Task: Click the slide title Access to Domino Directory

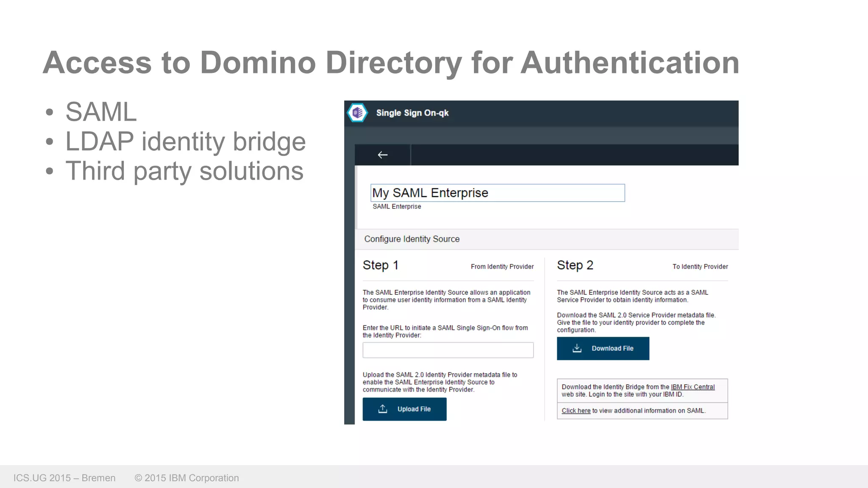Action: point(391,63)
